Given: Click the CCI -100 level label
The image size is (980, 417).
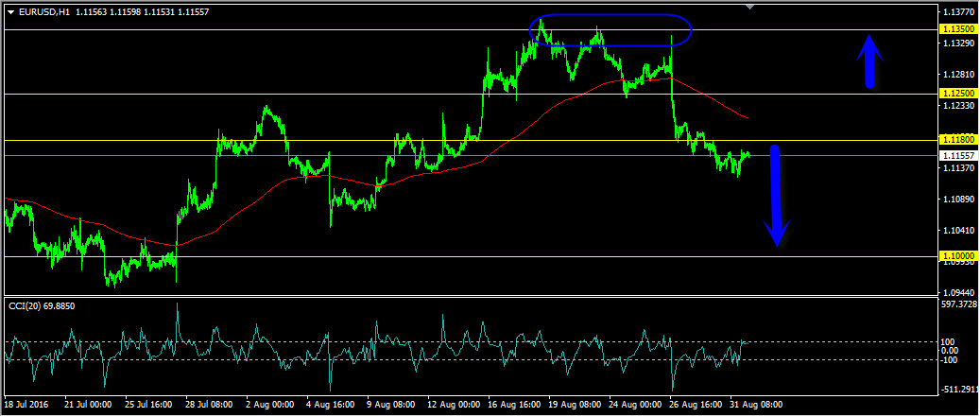Looking at the screenshot, I should coord(952,359).
